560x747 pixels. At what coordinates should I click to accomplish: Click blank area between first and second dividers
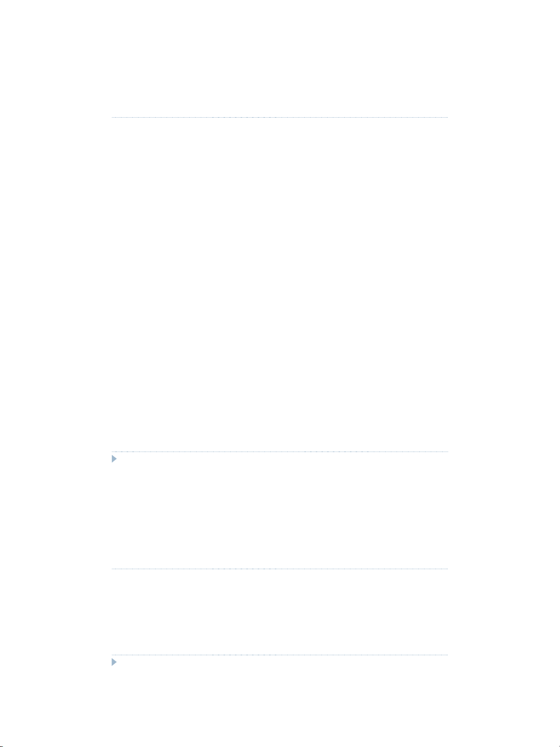pyautogui.click(x=280, y=285)
